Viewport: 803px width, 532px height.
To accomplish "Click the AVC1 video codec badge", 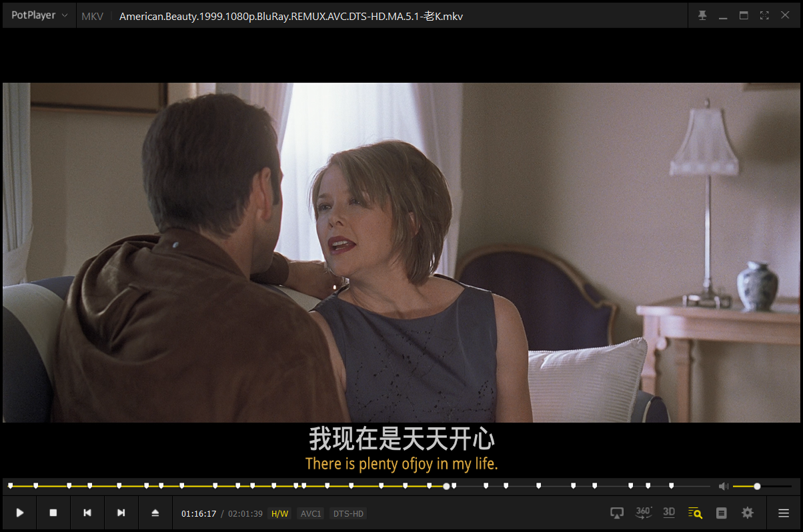I will point(311,514).
